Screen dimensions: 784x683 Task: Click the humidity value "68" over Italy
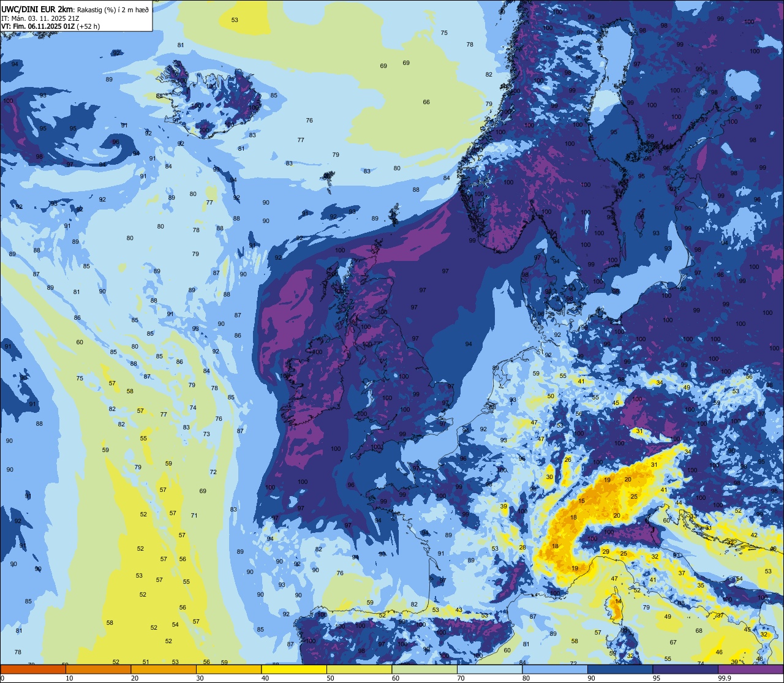click(x=699, y=630)
